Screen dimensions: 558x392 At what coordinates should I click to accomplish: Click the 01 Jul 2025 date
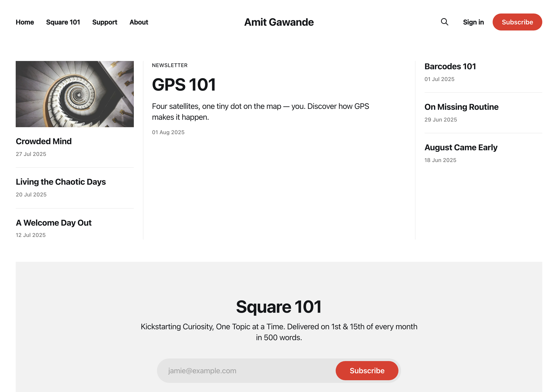pos(439,79)
